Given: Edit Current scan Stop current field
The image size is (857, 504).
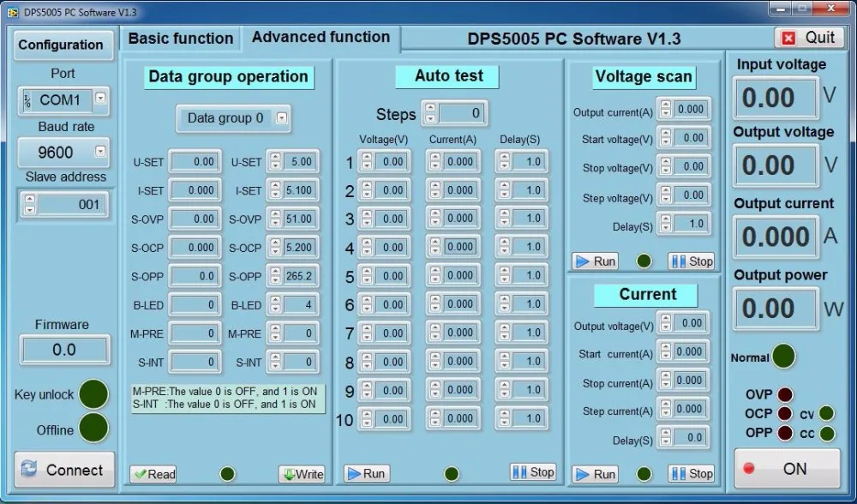Looking at the screenshot, I should (x=690, y=381).
